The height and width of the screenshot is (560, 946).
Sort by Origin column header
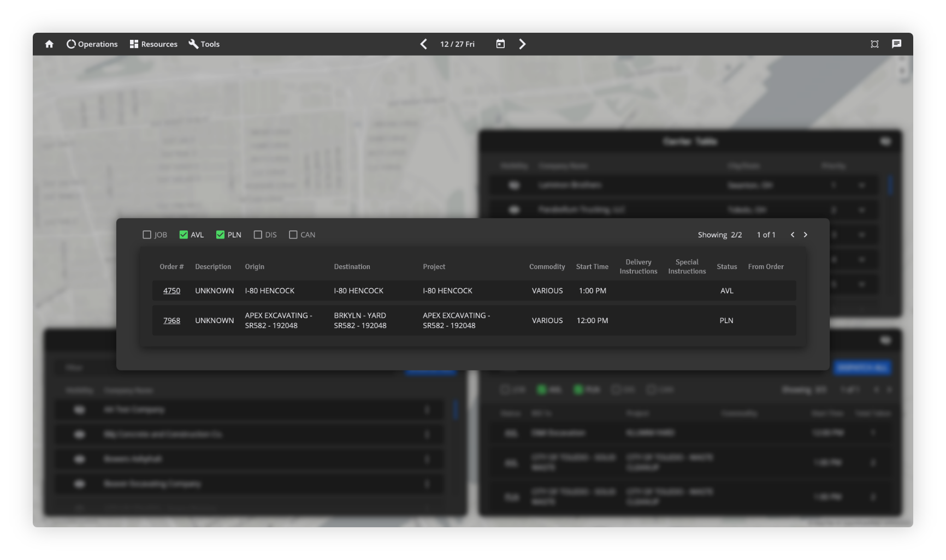[255, 267]
